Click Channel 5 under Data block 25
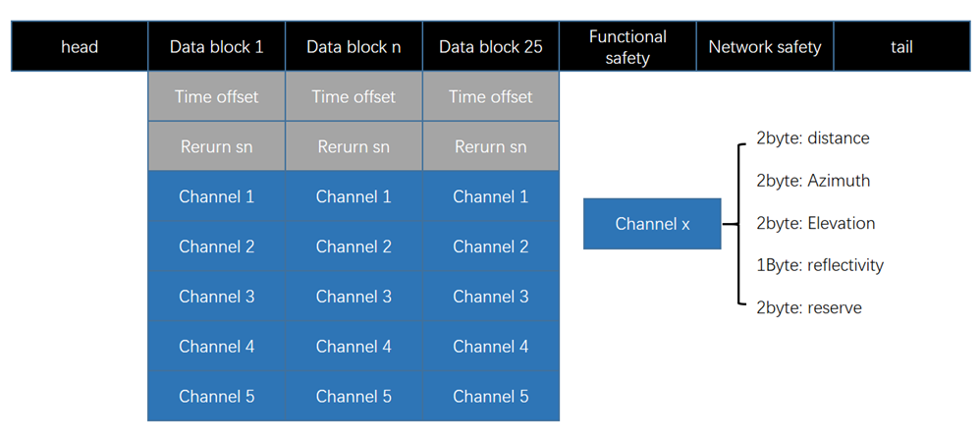This screenshot has width=980, height=439. click(x=491, y=397)
